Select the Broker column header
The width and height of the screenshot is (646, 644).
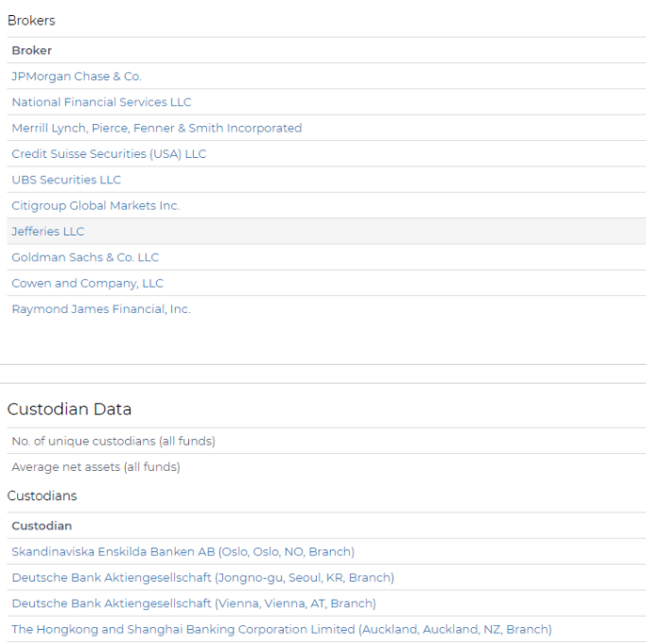tap(32, 51)
